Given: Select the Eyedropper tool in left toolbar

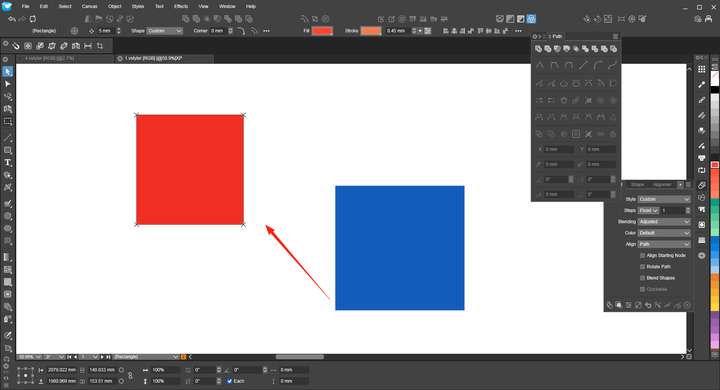Looking at the screenshot, I should pyautogui.click(x=8, y=336).
